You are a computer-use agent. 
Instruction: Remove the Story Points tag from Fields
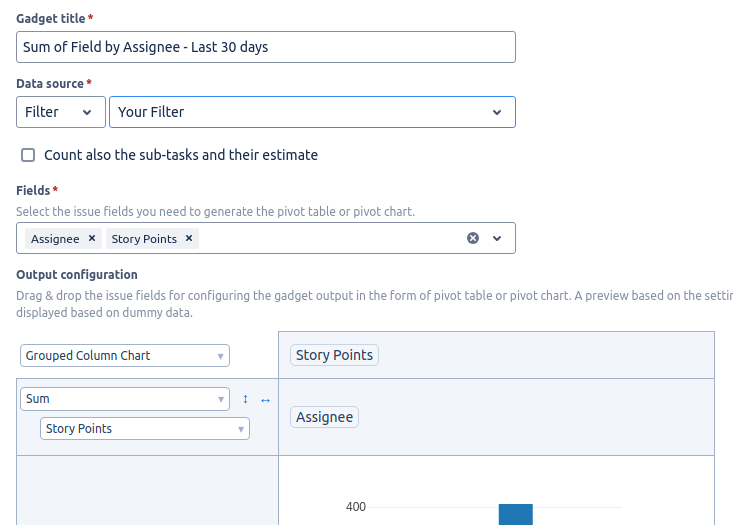pyautogui.click(x=189, y=238)
